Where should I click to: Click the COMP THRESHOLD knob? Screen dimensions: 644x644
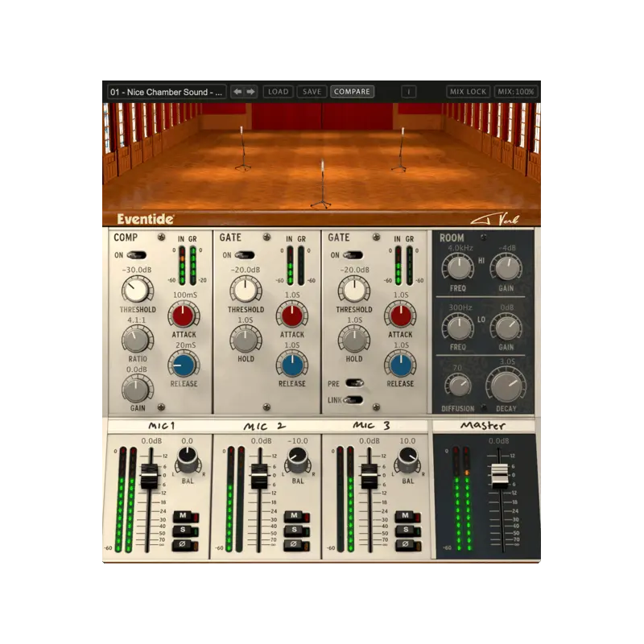137,290
